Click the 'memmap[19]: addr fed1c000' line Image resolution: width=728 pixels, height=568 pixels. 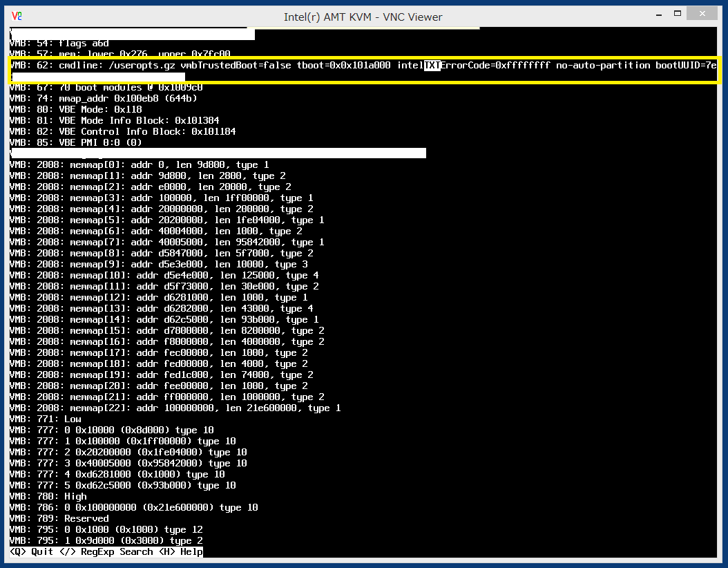(162, 375)
